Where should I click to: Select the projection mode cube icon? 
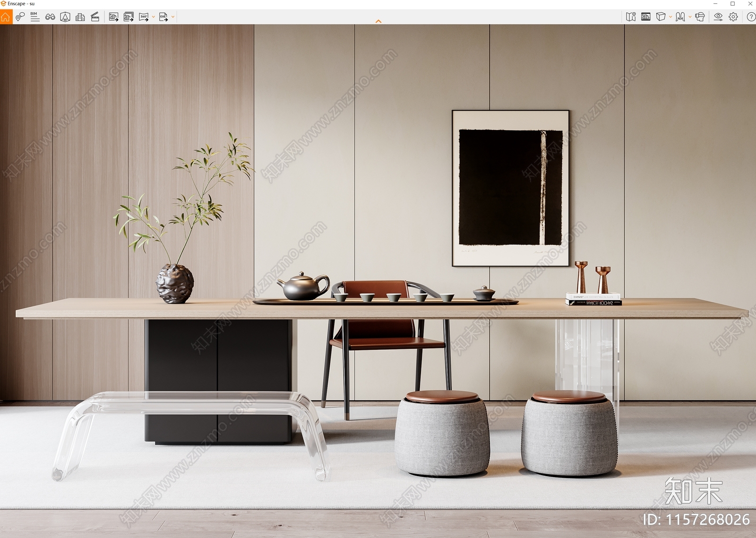[661, 17]
